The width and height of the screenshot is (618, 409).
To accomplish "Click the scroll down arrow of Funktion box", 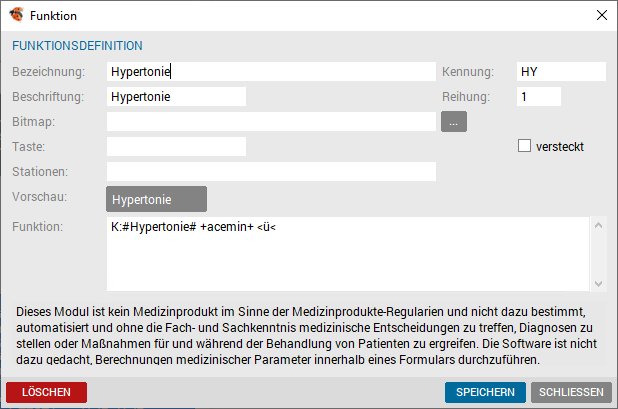I will point(598,283).
